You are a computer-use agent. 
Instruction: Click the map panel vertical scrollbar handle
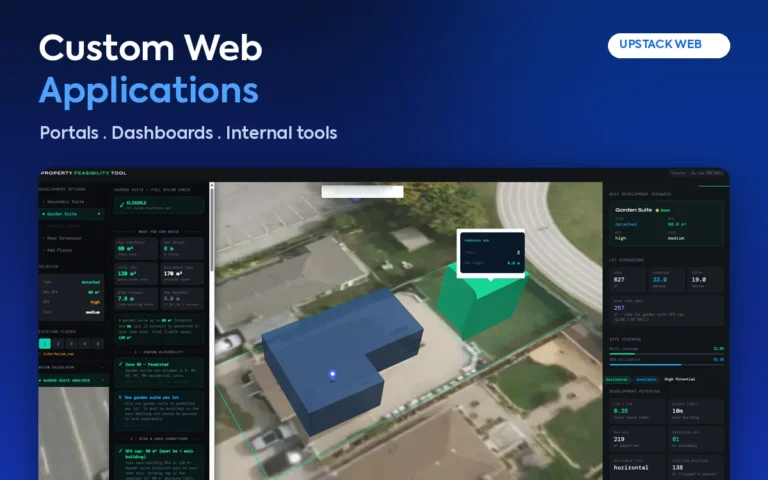212,228
